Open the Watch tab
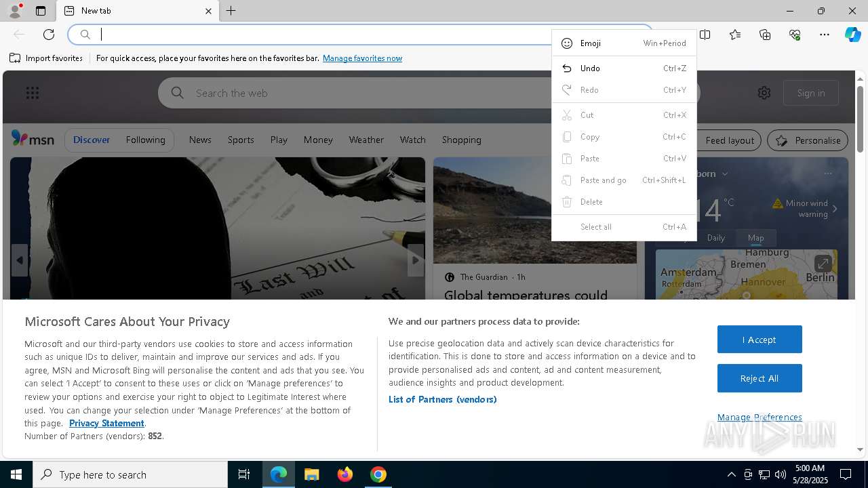Viewport: 868px width, 488px height. [412, 140]
